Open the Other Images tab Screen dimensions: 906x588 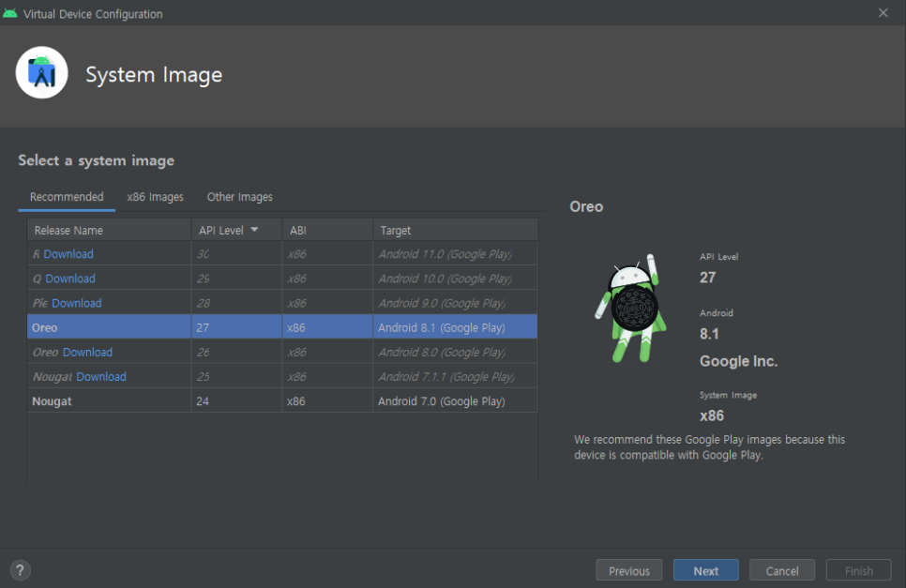(x=240, y=197)
